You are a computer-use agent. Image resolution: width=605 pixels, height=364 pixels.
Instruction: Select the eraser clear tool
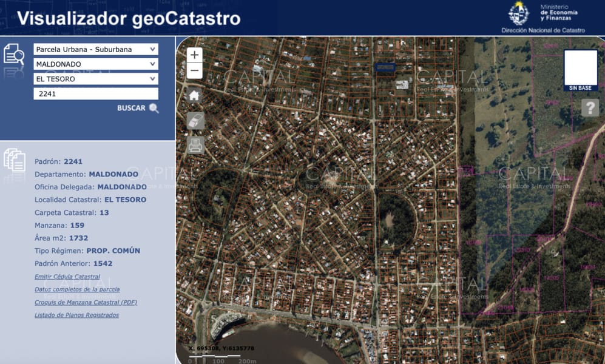pos(195,121)
